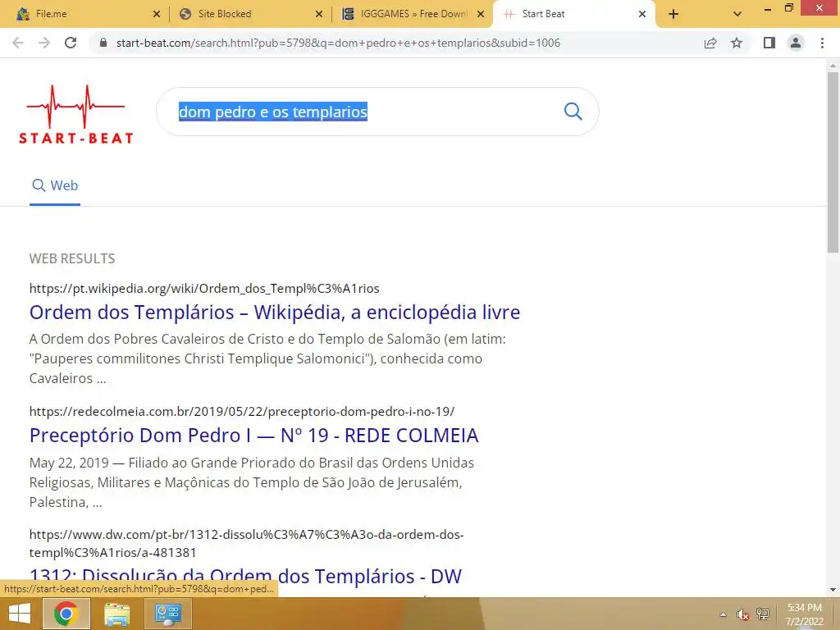Click the www.dw.com result URL

point(246,543)
